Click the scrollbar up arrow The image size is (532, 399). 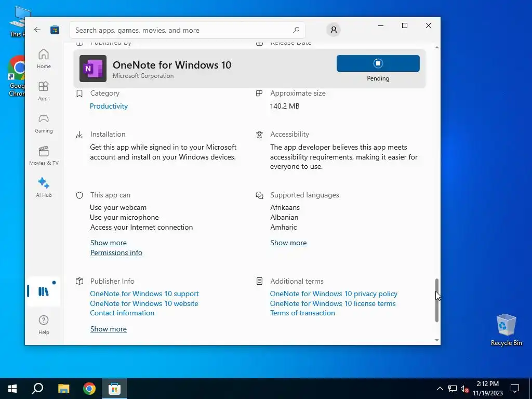click(x=436, y=47)
